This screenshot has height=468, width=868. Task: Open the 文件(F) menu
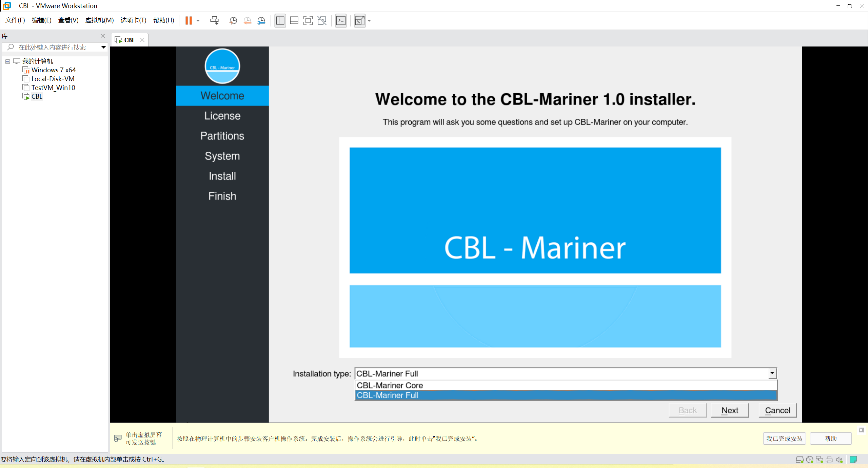point(15,20)
